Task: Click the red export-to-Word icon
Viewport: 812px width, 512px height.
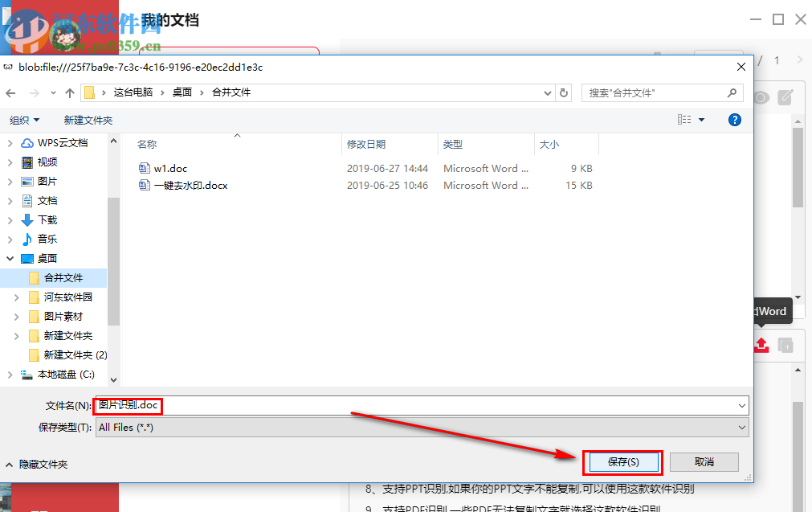Action: 761,346
